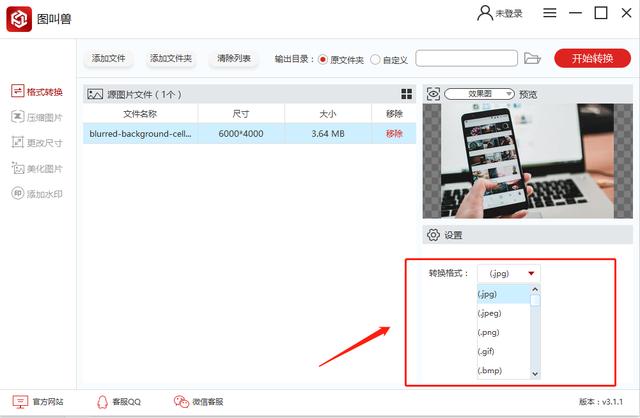This screenshot has width=640, height=418.
Task: Click the 开始转换 button
Action: (592, 58)
